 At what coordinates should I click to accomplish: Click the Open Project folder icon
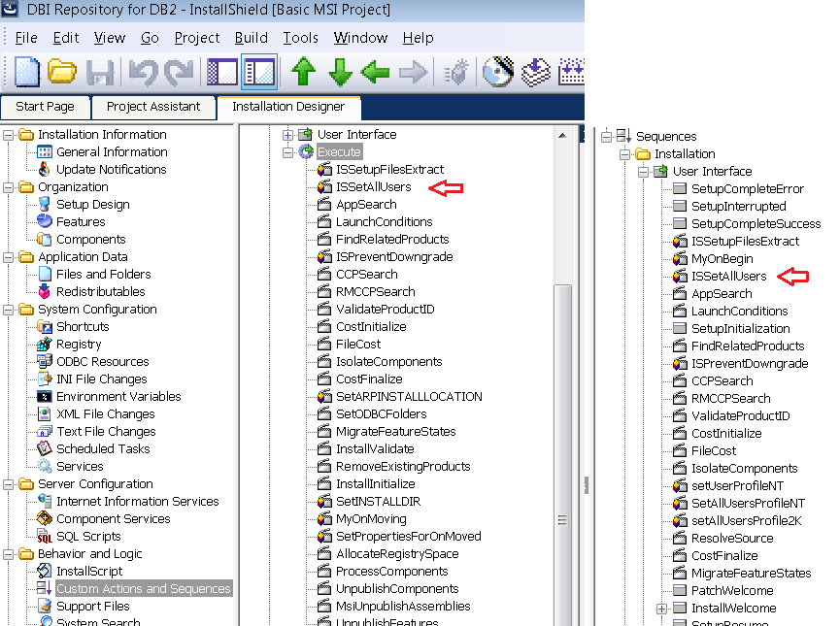point(62,73)
